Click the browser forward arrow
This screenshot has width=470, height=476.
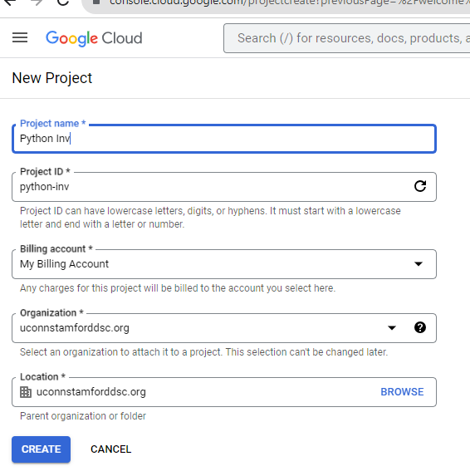click(37, 2)
